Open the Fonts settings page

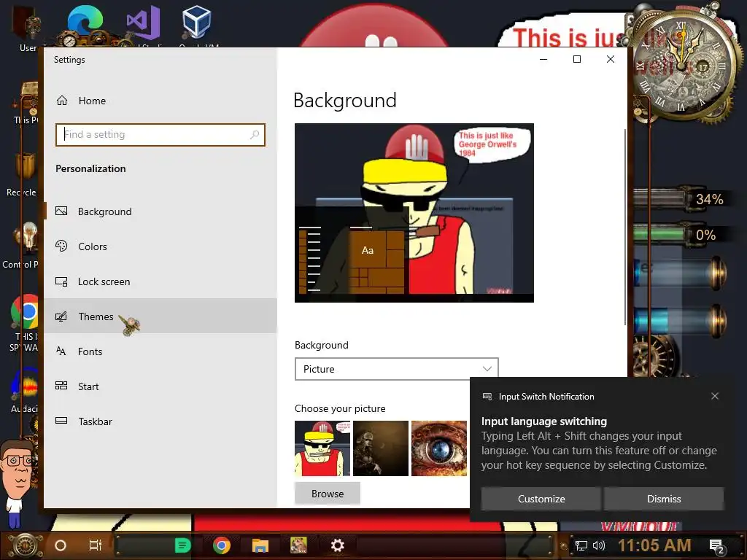(160, 351)
